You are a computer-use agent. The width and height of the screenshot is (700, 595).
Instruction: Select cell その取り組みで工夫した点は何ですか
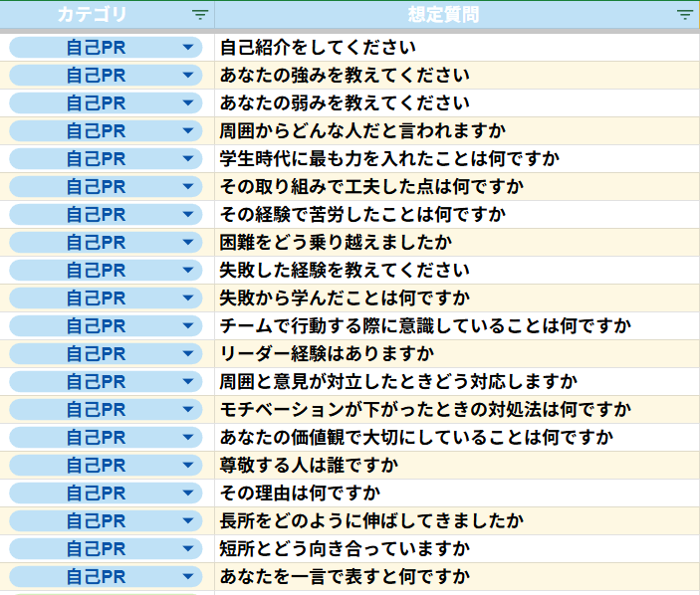point(457,186)
